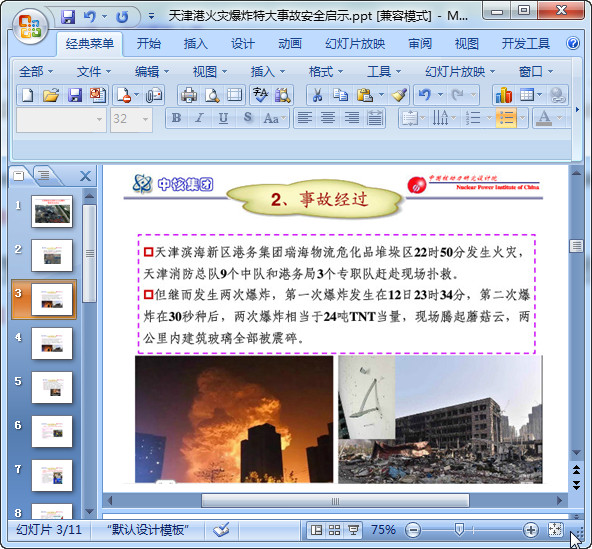Click the Open folder icon

pyautogui.click(x=51, y=95)
